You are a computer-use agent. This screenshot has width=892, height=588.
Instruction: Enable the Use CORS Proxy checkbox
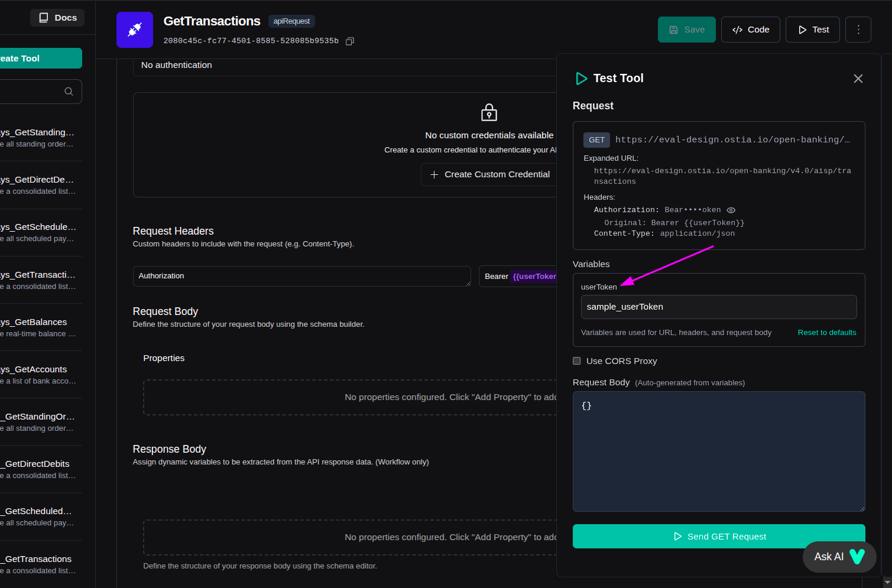click(x=577, y=361)
